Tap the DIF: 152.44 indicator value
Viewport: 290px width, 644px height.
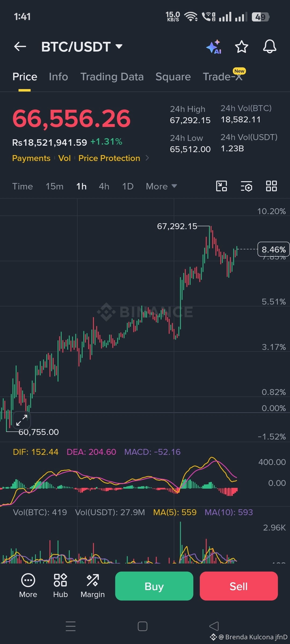[x=35, y=452]
